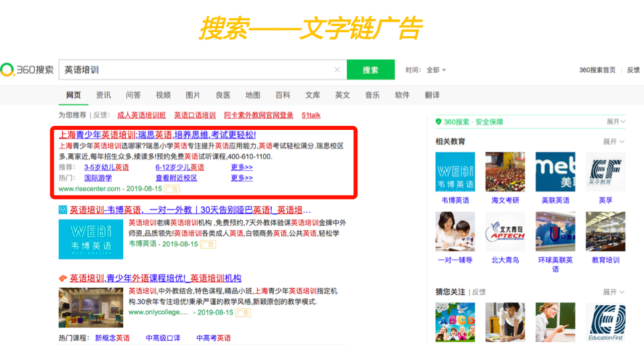644x348 pixels.
Task: Click 更多>> in the 热门 row
Action: pos(242,178)
